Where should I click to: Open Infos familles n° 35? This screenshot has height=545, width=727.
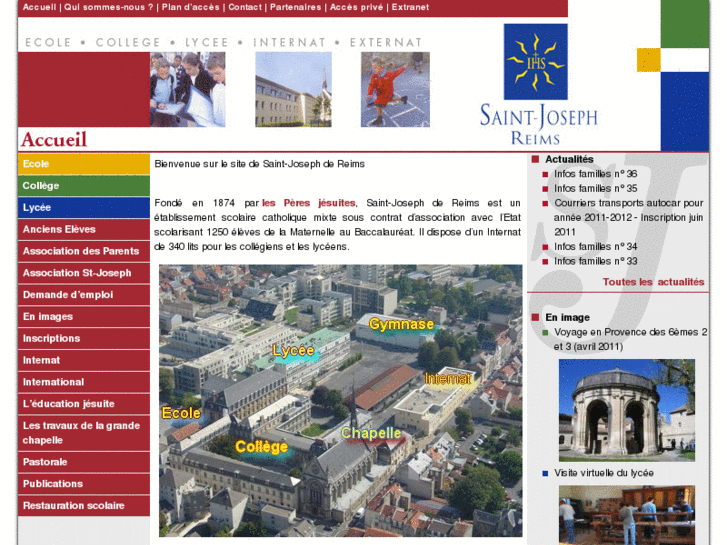595,188
